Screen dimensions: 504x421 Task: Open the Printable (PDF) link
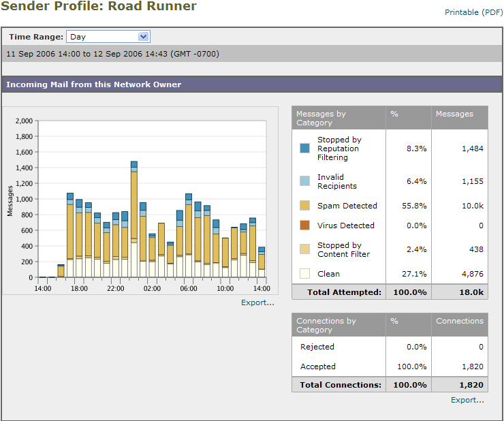point(473,12)
